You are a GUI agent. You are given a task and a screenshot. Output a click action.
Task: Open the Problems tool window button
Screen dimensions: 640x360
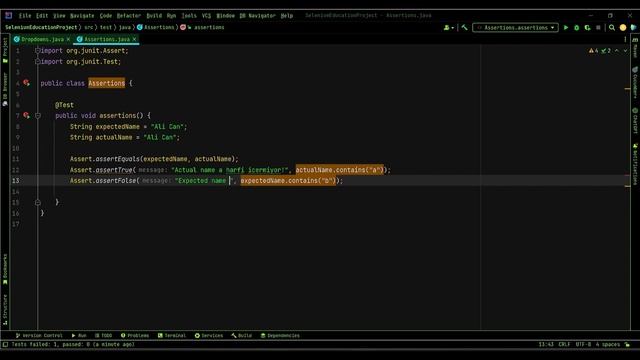tap(135, 336)
